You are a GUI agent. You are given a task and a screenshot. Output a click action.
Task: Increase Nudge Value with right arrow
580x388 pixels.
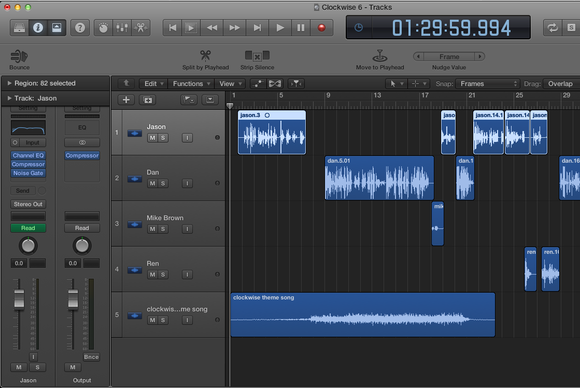[x=480, y=57]
